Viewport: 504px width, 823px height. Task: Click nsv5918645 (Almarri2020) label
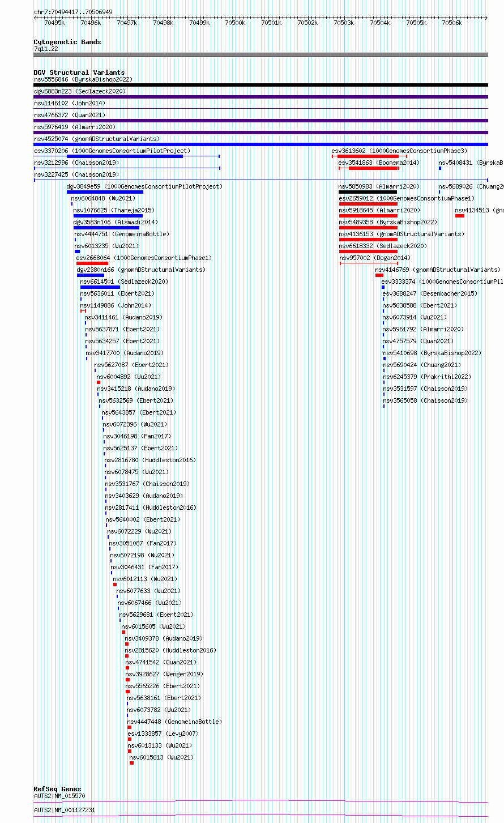pyautogui.click(x=379, y=210)
